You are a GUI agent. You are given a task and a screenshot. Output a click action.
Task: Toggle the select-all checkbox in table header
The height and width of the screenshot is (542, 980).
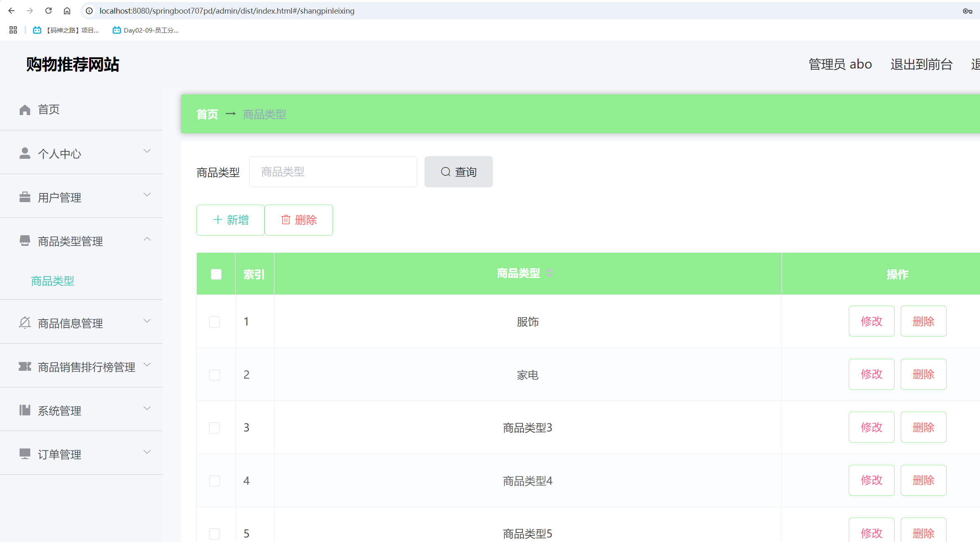pyautogui.click(x=216, y=274)
